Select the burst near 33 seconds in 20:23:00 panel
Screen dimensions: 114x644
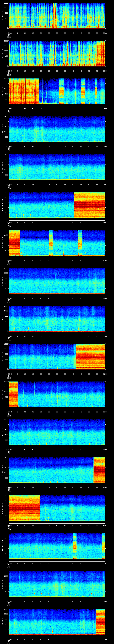coord(62,91)
